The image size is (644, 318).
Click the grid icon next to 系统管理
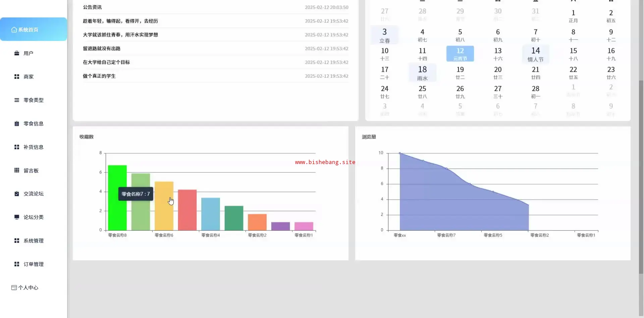(17, 241)
